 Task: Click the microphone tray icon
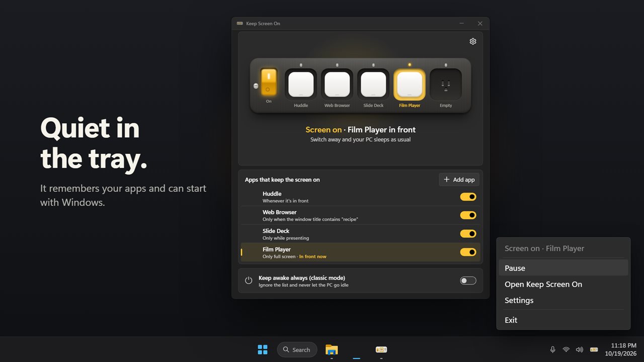pyautogui.click(x=552, y=349)
